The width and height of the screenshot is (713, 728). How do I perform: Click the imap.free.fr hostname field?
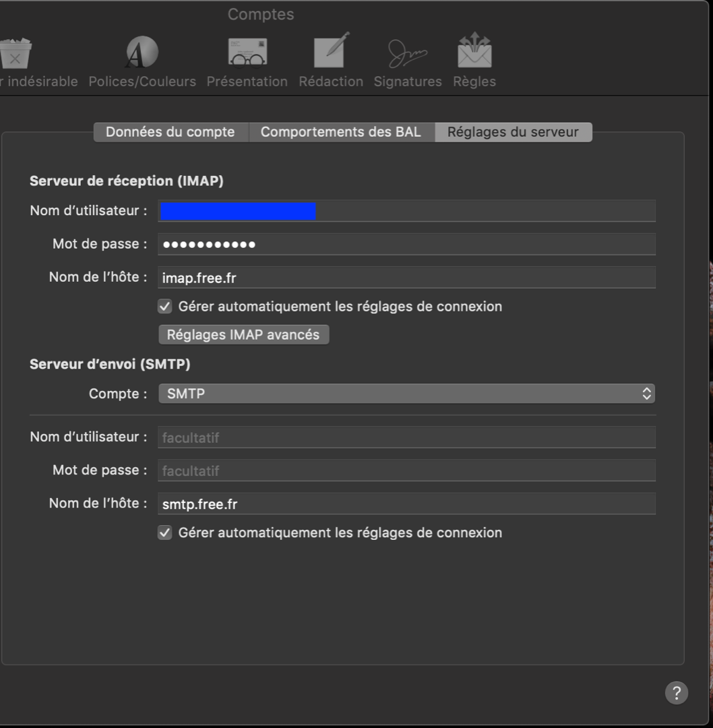(406, 276)
